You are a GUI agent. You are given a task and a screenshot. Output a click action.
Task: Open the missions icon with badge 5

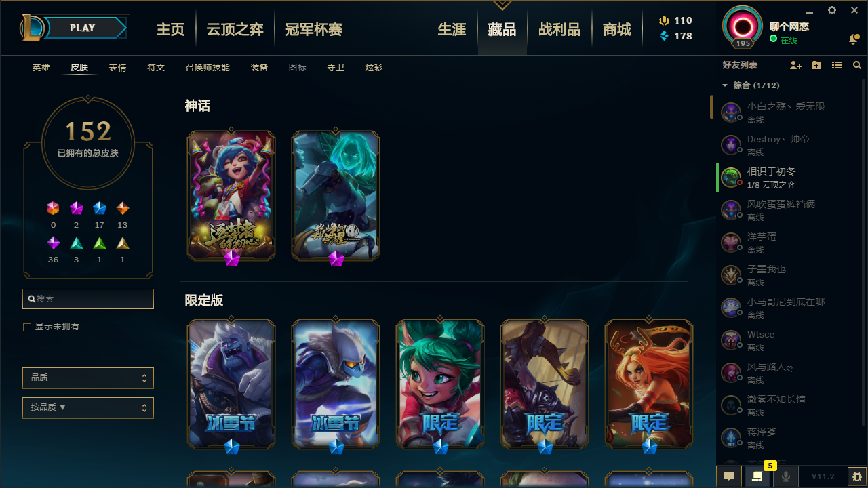(757, 476)
